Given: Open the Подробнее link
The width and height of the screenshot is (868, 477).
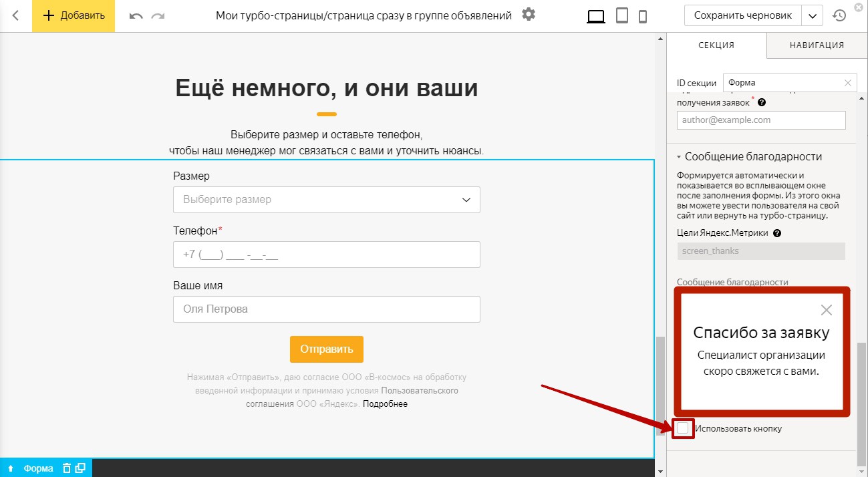Looking at the screenshot, I should coord(386,404).
